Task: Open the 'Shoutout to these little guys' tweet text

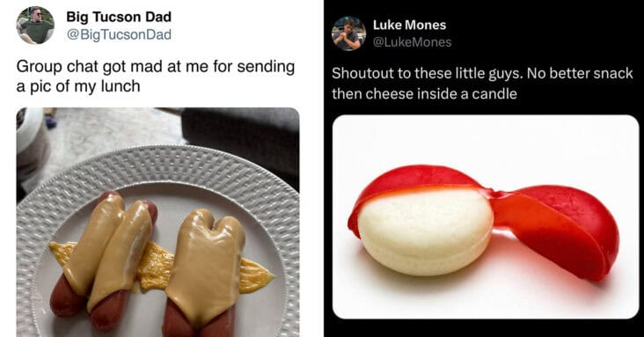Action: click(482, 84)
